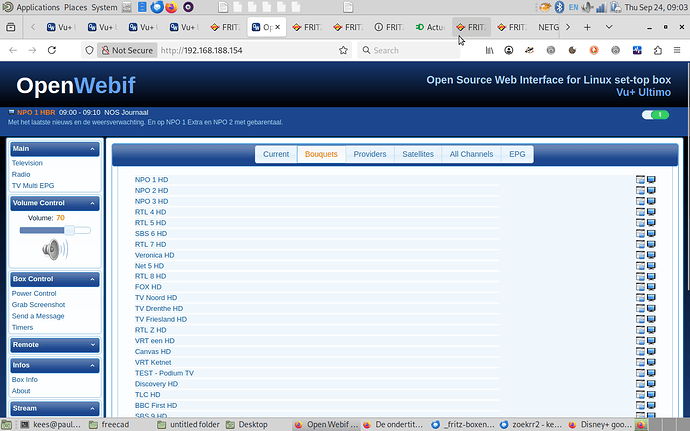The image size is (690, 431).
Task: Open EPG icon for NPO 1 HD
Action: [640, 180]
